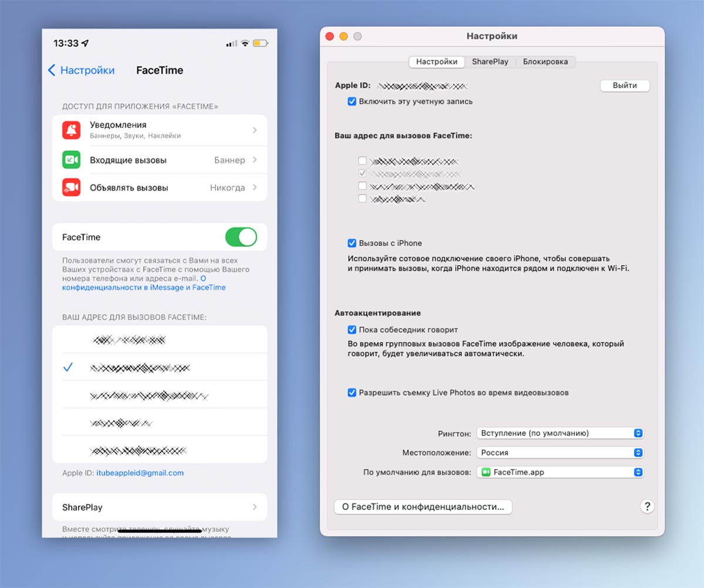
Task: Go back to Настройки on iPhone
Action: [x=81, y=70]
